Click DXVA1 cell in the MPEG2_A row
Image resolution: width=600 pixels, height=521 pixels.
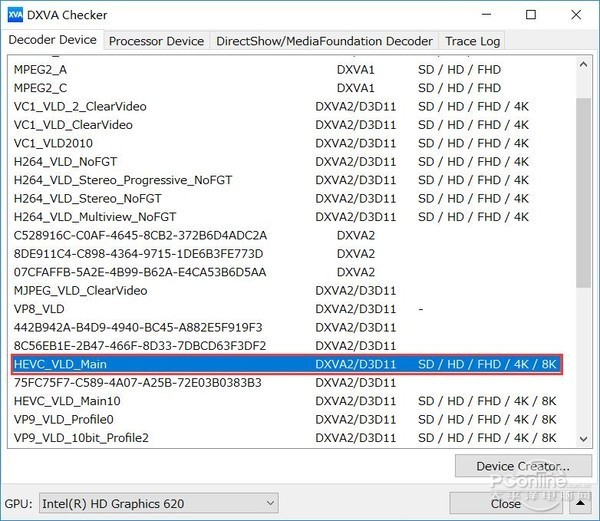pos(355,70)
